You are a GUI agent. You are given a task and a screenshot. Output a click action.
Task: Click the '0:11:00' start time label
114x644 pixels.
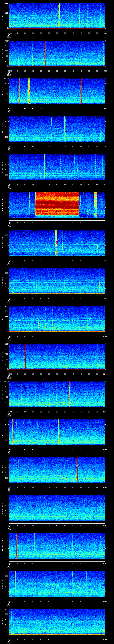coord(9,412)
